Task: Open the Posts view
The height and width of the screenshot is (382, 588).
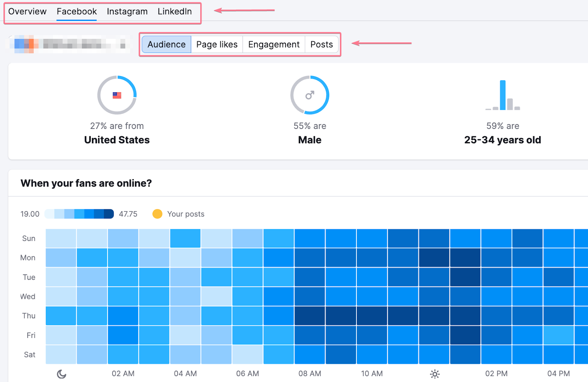Action: click(x=322, y=44)
